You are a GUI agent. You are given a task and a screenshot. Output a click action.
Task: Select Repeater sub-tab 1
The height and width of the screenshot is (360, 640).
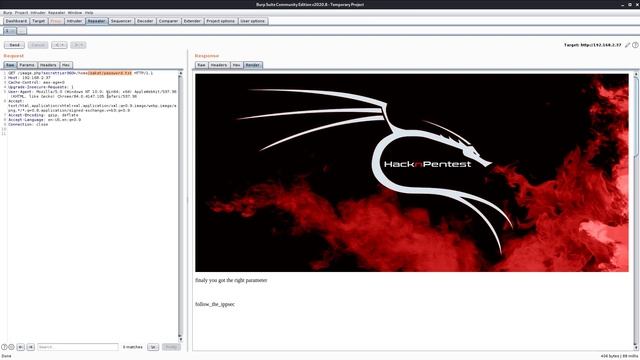click(10, 31)
